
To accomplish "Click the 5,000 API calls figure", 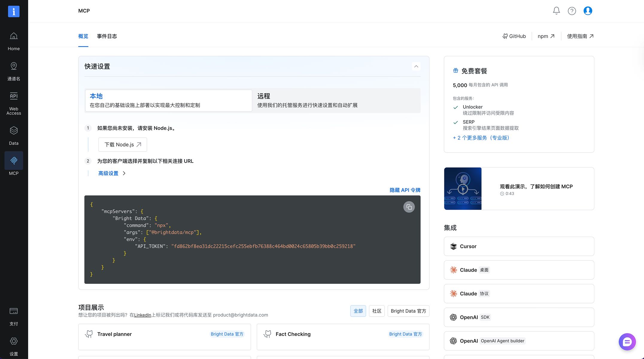I will (460, 85).
